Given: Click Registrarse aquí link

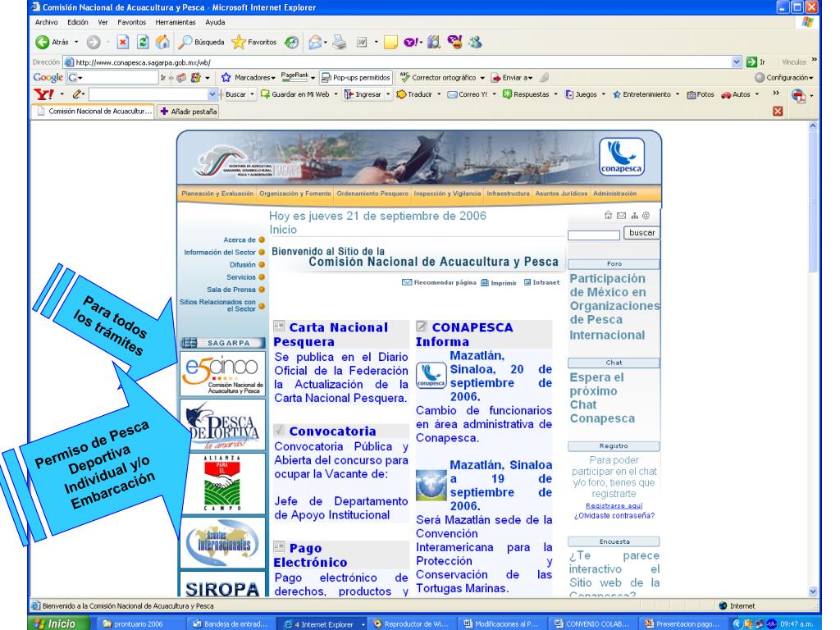Looking at the screenshot, I should pos(614,505).
